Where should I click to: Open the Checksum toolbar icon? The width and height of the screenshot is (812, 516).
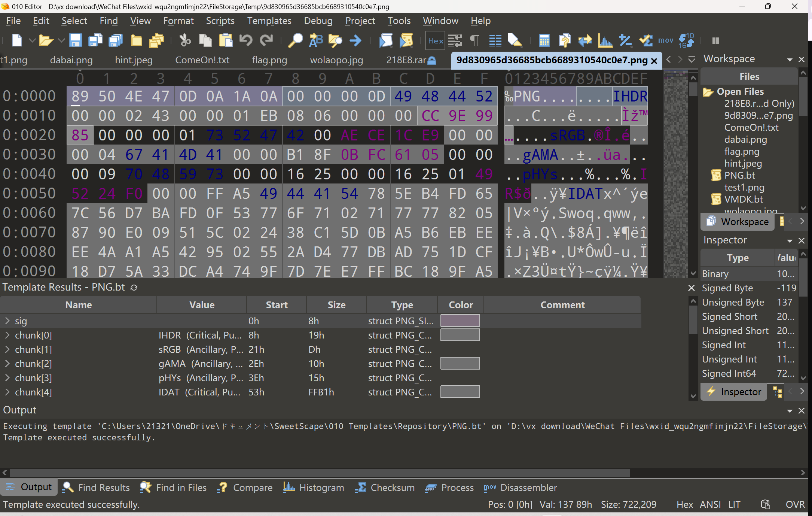(x=646, y=40)
